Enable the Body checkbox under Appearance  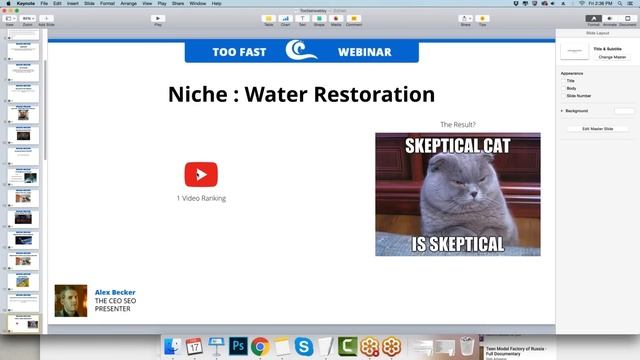[x=563, y=88]
